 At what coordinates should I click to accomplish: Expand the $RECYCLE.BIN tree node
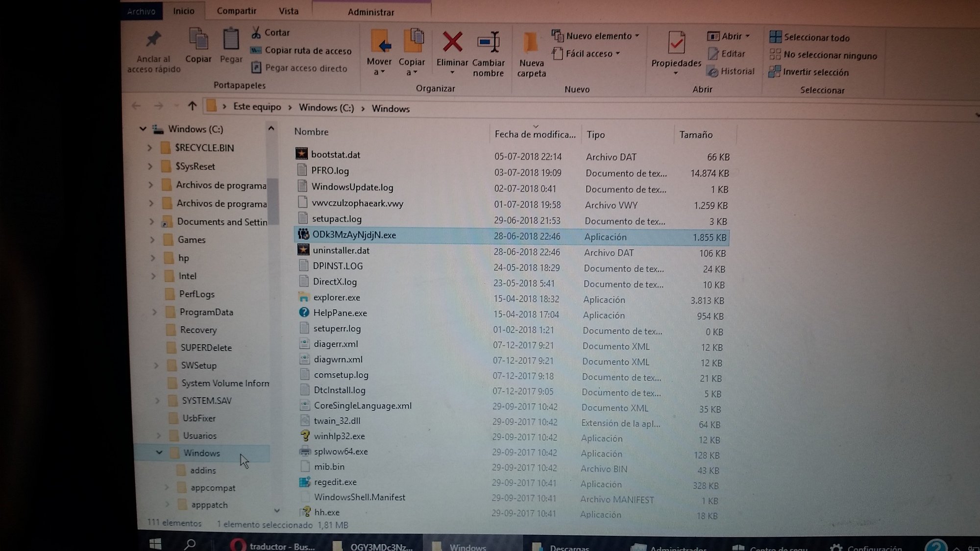coord(150,147)
